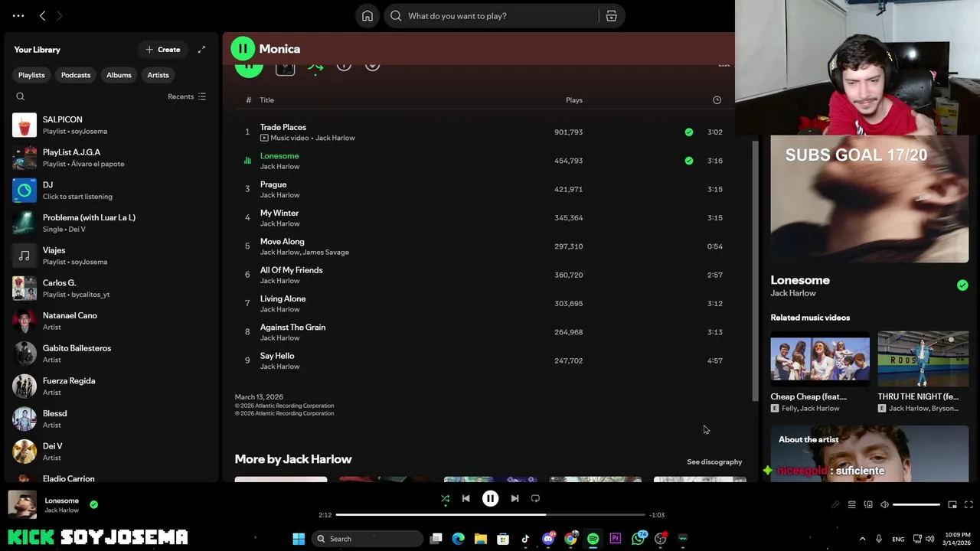The height and width of the screenshot is (551, 980).
Task: Click the scrollbar of the album view
Action: pos(755,270)
